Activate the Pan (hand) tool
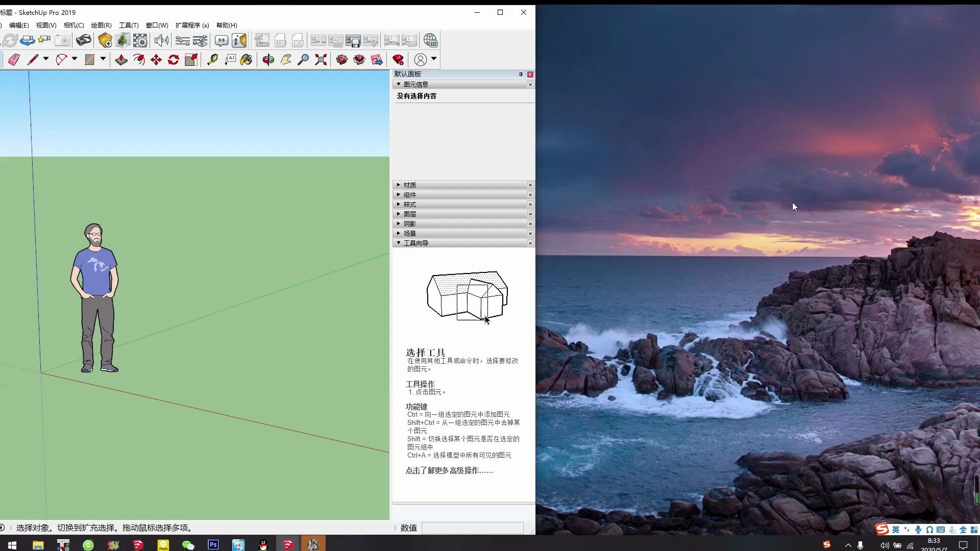The image size is (980, 551). pyautogui.click(x=285, y=60)
